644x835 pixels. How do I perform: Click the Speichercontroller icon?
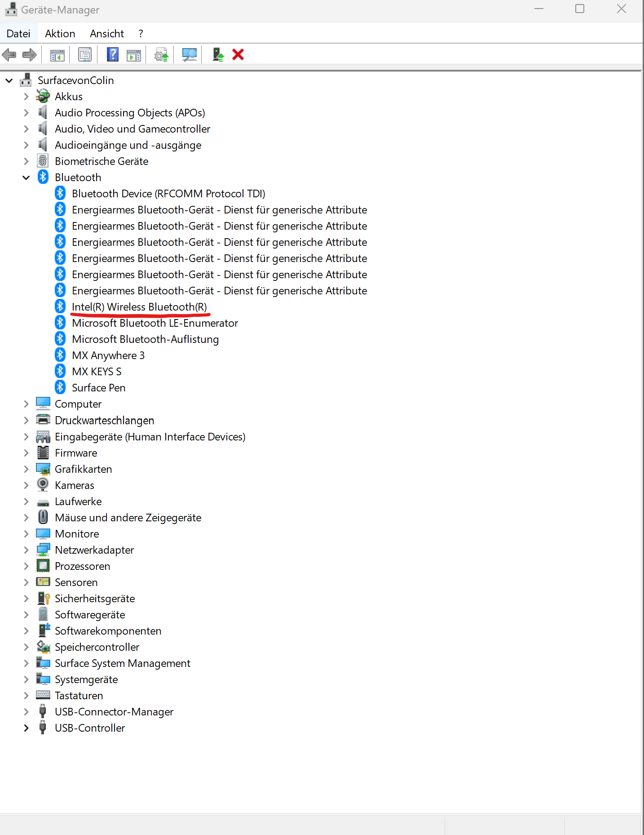[43, 647]
